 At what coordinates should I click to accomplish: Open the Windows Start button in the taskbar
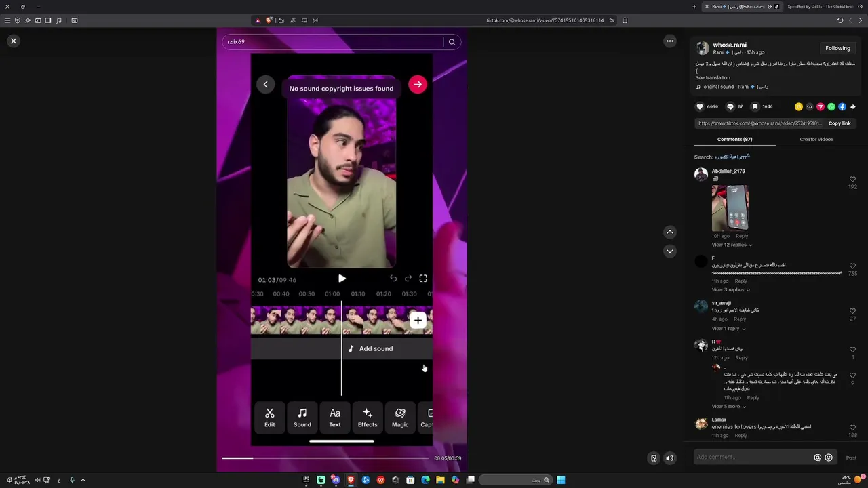pyautogui.click(x=561, y=480)
